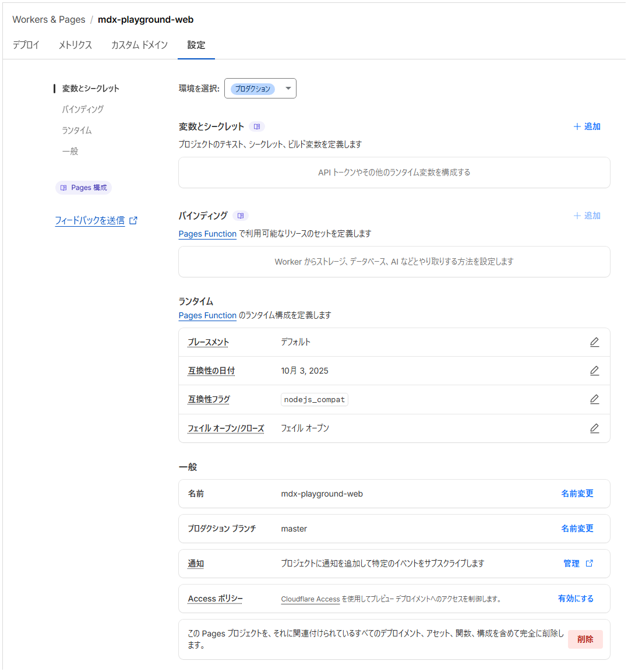Screen dimensions: 628x672
Task: Click 名前変更 for the 名前 row
Action: pos(577,494)
